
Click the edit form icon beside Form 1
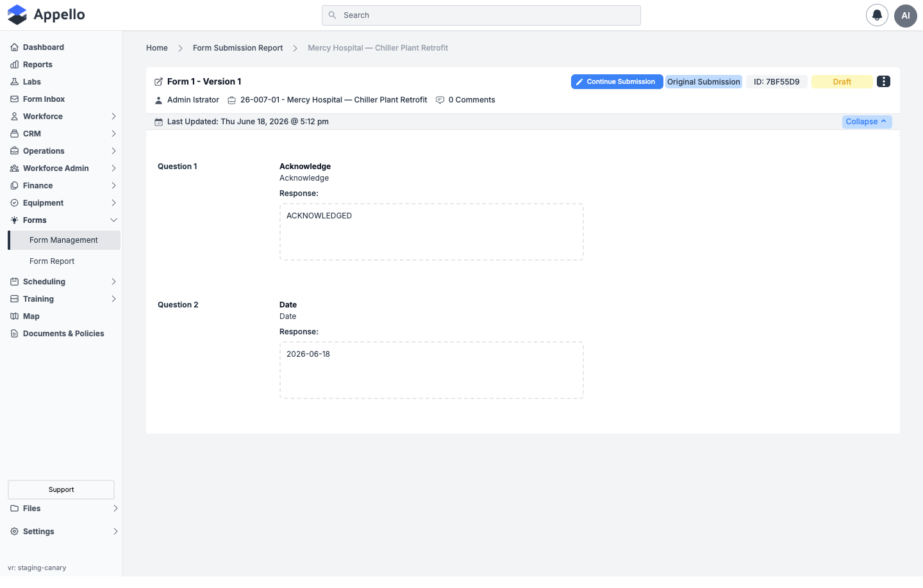[x=158, y=82]
